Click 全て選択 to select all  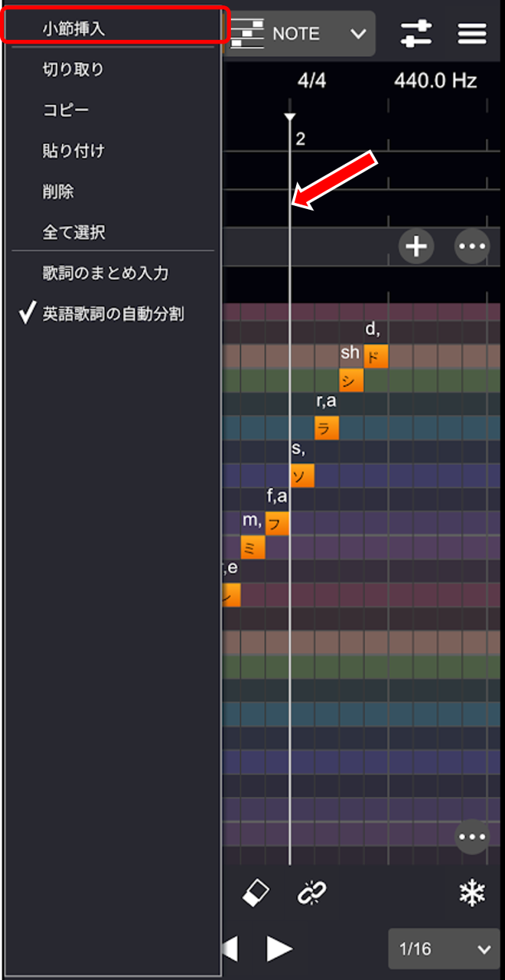(73, 232)
